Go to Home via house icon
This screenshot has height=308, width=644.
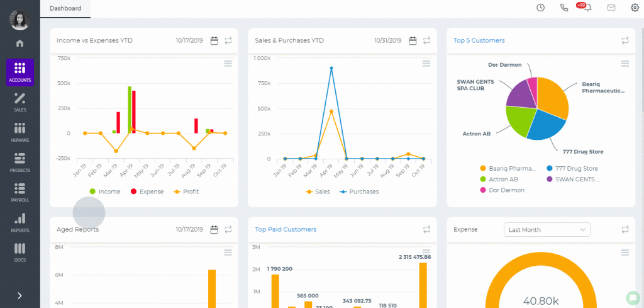(19, 43)
